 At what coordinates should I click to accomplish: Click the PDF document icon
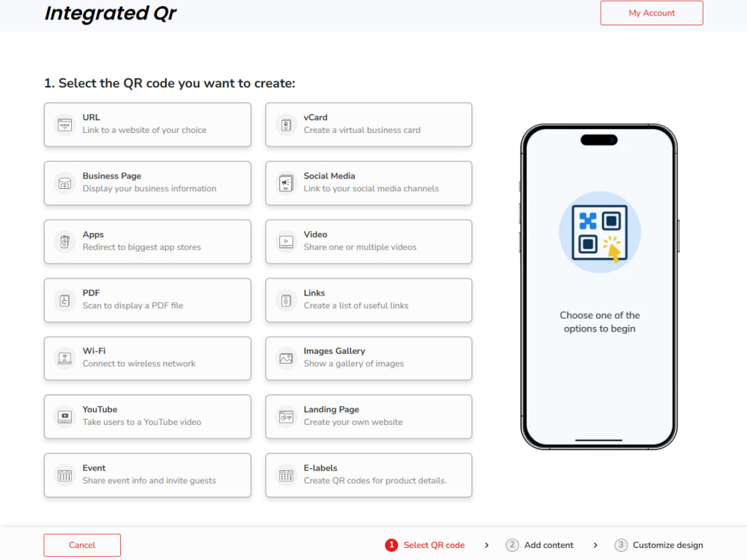[65, 300]
